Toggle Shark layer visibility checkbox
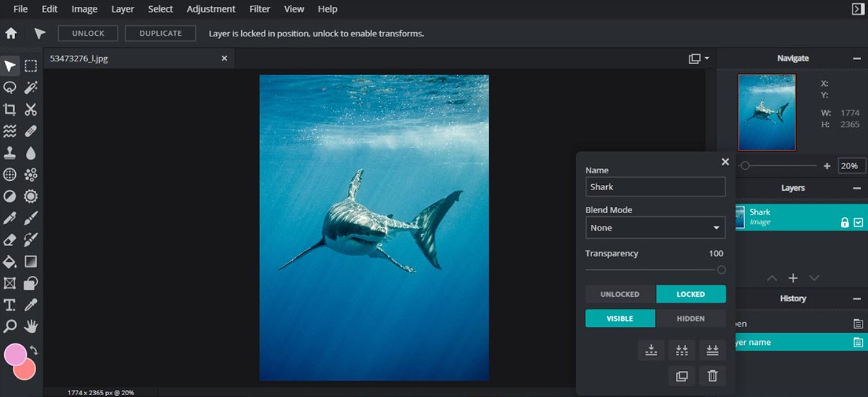 coord(858,222)
